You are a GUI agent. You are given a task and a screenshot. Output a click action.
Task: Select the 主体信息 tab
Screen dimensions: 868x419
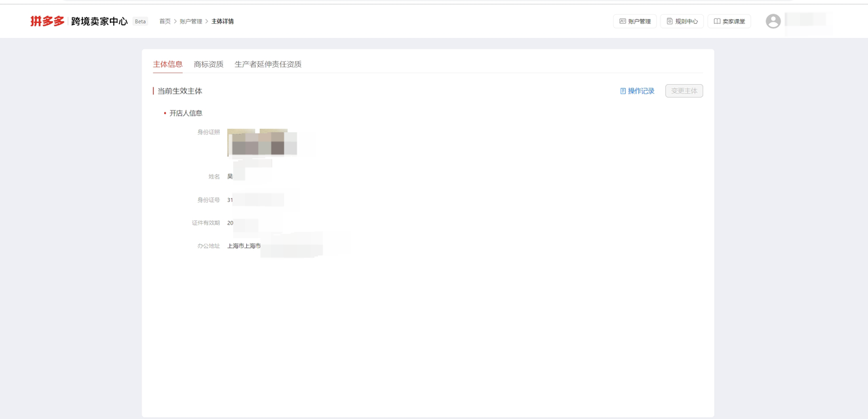tap(167, 64)
